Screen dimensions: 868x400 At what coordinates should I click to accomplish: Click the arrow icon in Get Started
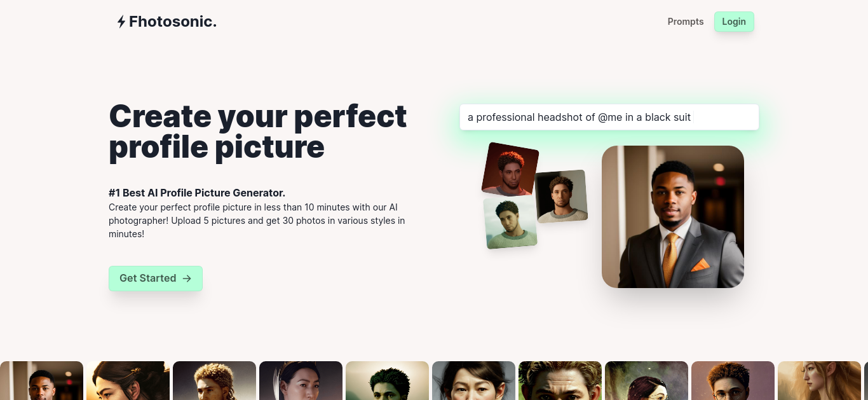[187, 279]
